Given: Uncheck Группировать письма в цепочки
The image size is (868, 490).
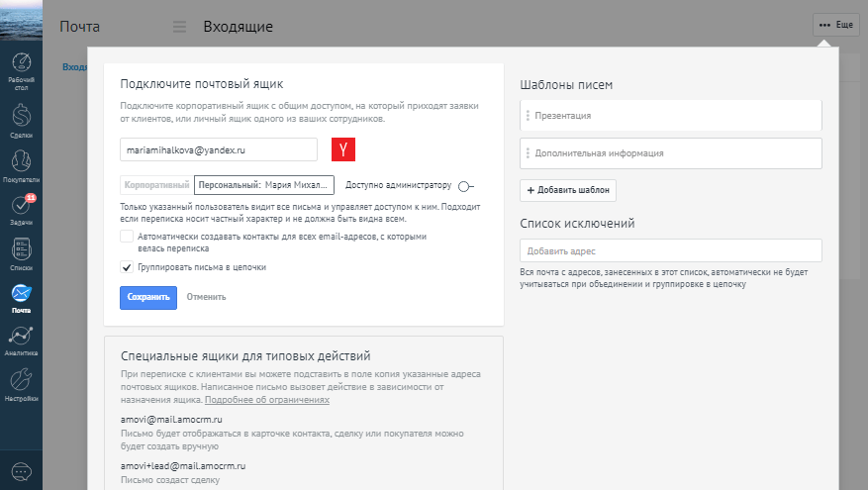Looking at the screenshot, I should [127, 267].
